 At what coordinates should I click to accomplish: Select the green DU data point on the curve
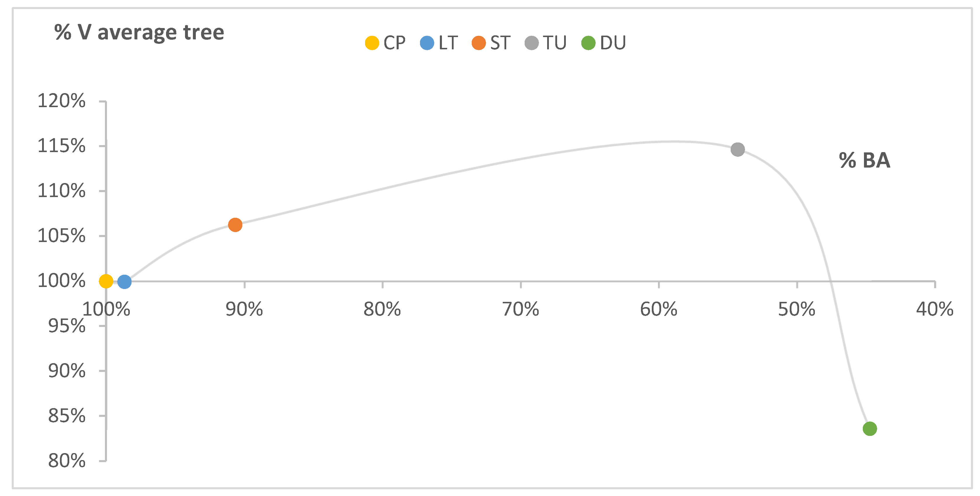870,429
